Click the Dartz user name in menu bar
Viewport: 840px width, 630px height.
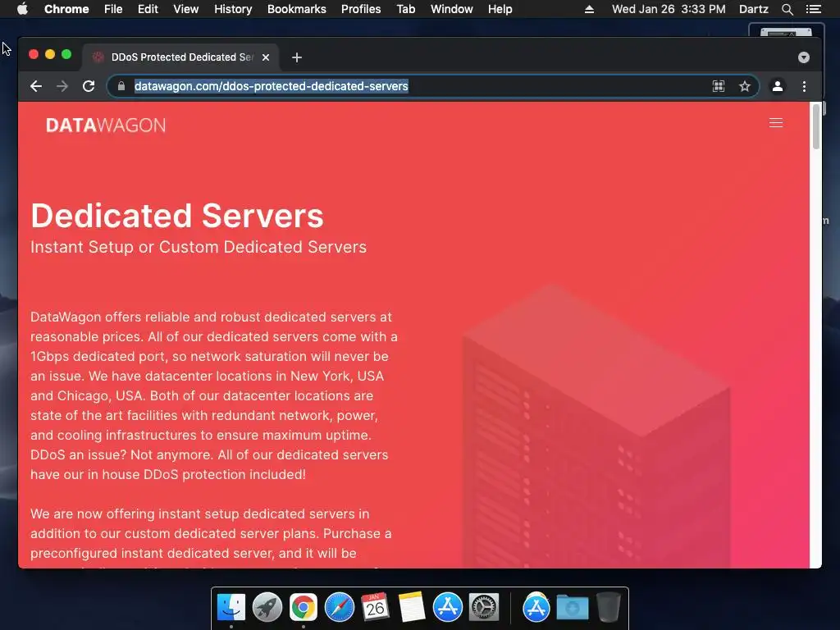point(754,9)
